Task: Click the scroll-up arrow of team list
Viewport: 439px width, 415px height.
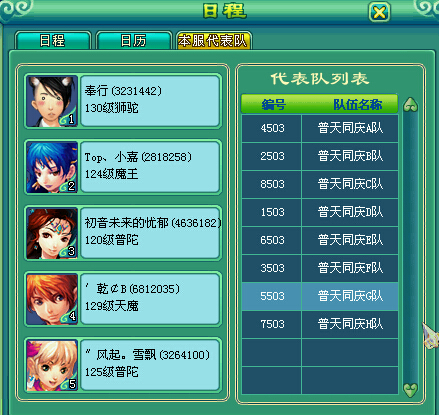Action: pos(410,105)
